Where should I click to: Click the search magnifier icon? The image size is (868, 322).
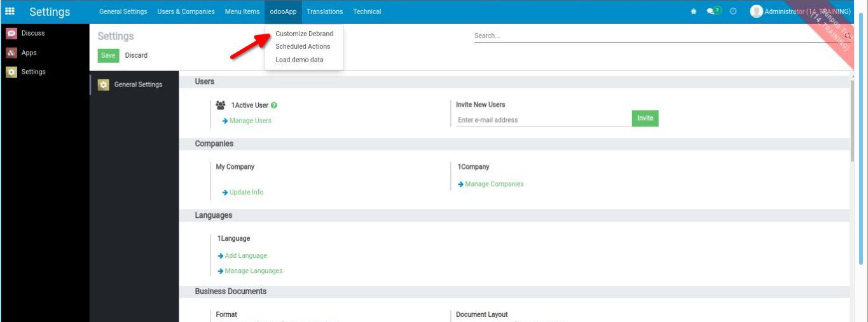[848, 36]
